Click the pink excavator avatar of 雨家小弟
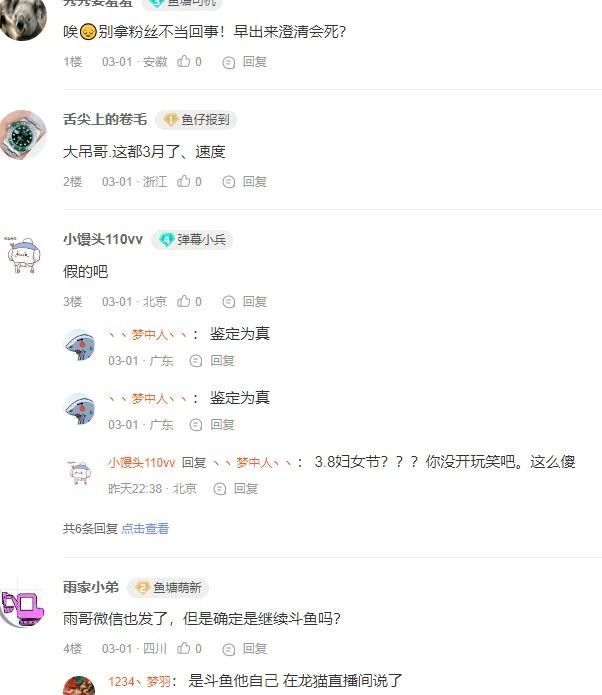602x695 pixels. 22,609
